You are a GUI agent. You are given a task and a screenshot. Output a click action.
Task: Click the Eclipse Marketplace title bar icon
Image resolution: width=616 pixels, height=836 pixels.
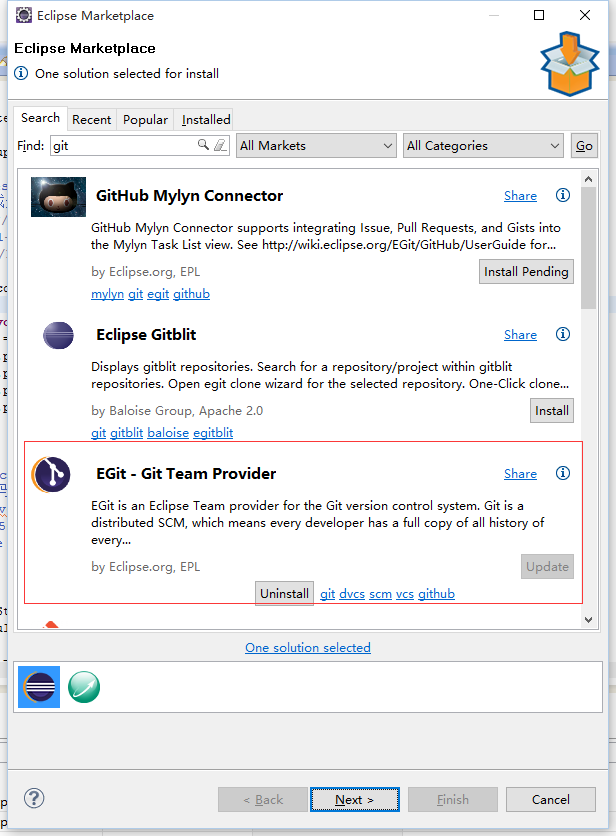click(23, 15)
